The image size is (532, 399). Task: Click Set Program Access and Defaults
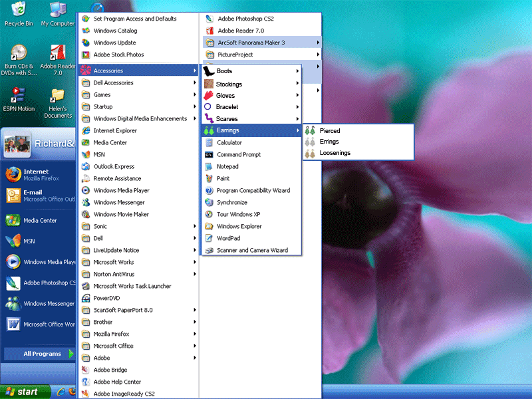tap(138, 19)
